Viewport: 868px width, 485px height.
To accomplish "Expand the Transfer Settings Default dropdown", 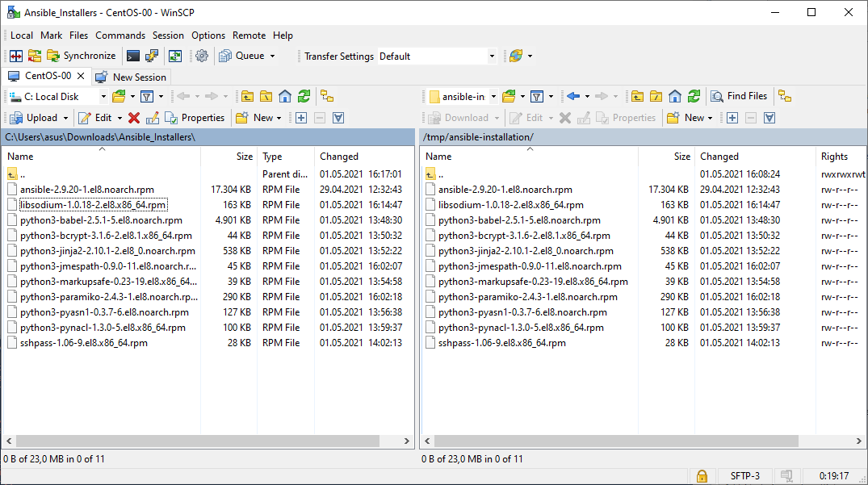I will tap(492, 56).
